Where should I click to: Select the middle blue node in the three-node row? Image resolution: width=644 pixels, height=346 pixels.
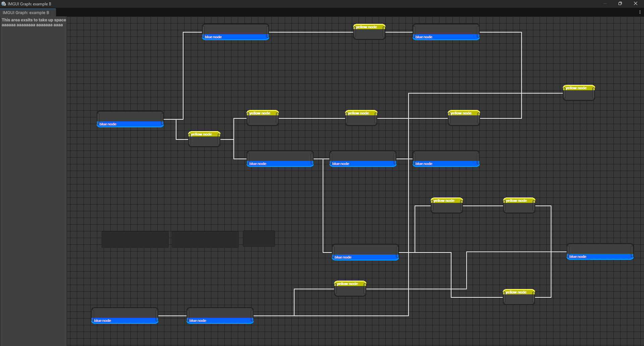363,159
